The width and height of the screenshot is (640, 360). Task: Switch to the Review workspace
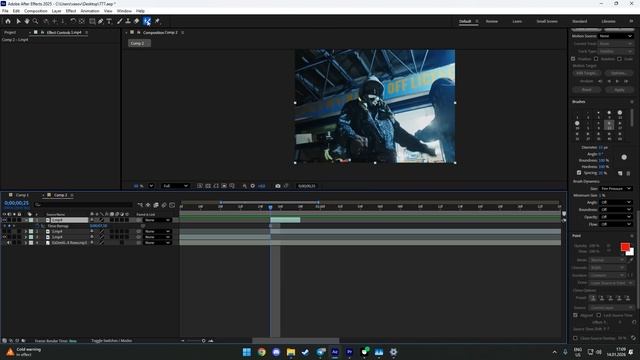click(x=492, y=21)
